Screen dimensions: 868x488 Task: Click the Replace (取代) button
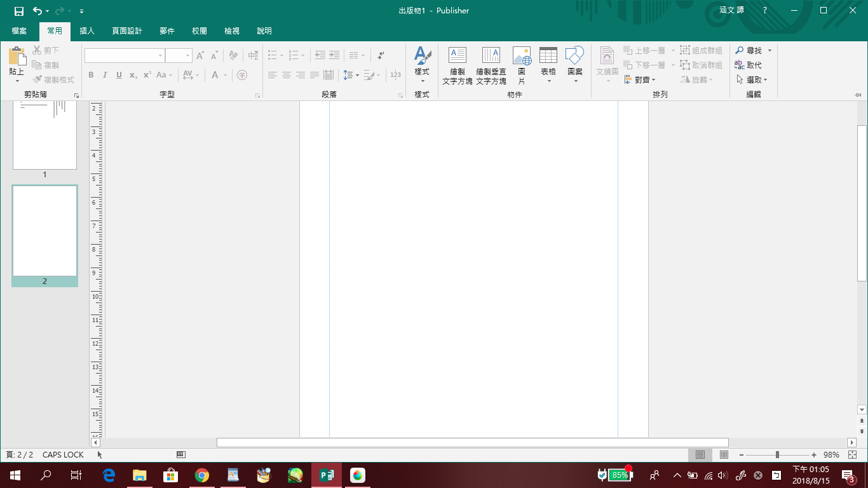click(x=748, y=65)
